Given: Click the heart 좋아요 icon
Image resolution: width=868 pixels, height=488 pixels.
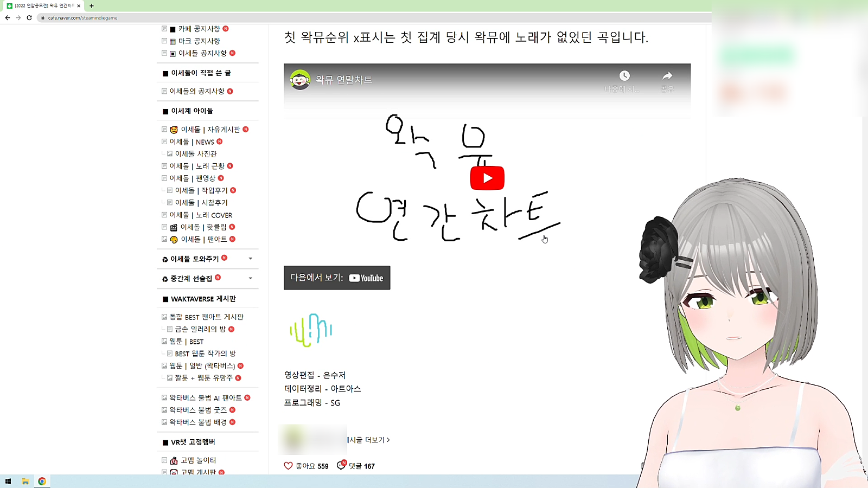Looking at the screenshot, I should (x=288, y=466).
